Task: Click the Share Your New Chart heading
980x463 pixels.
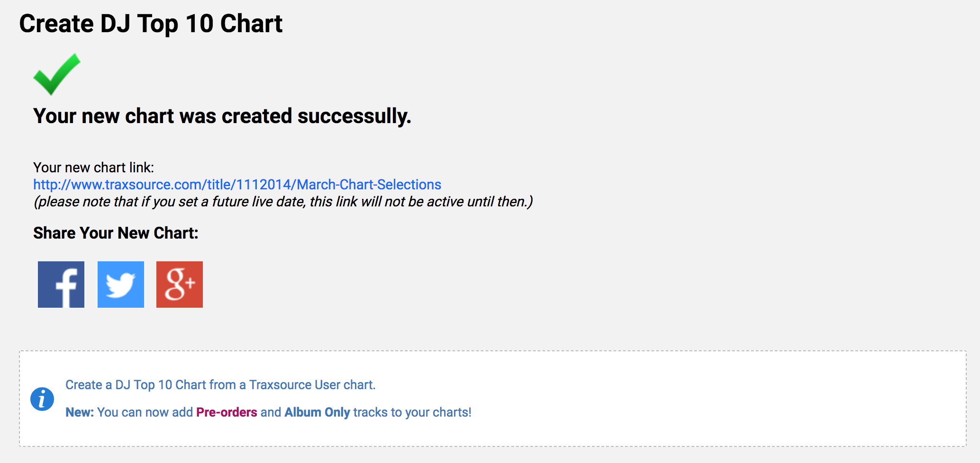Action: pos(116,233)
